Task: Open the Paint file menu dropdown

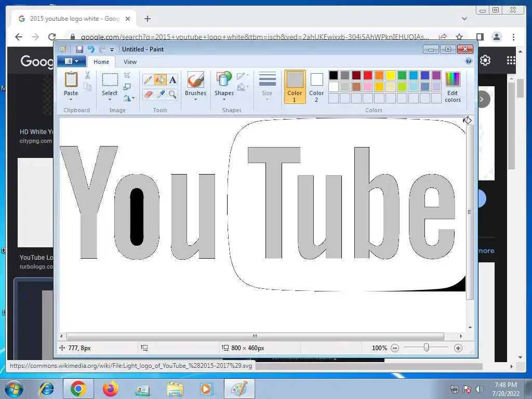Action: 72,61
